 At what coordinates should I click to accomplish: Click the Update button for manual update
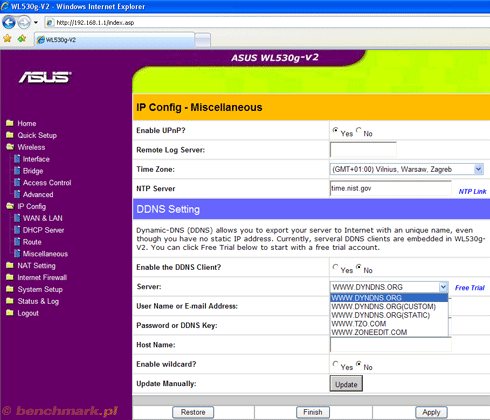tap(346, 384)
